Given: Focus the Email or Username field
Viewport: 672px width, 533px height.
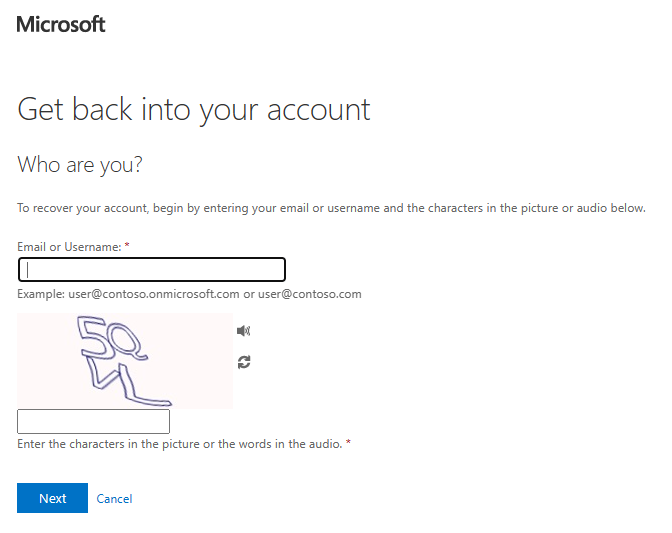Looking at the screenshot, I should (152, 269).
